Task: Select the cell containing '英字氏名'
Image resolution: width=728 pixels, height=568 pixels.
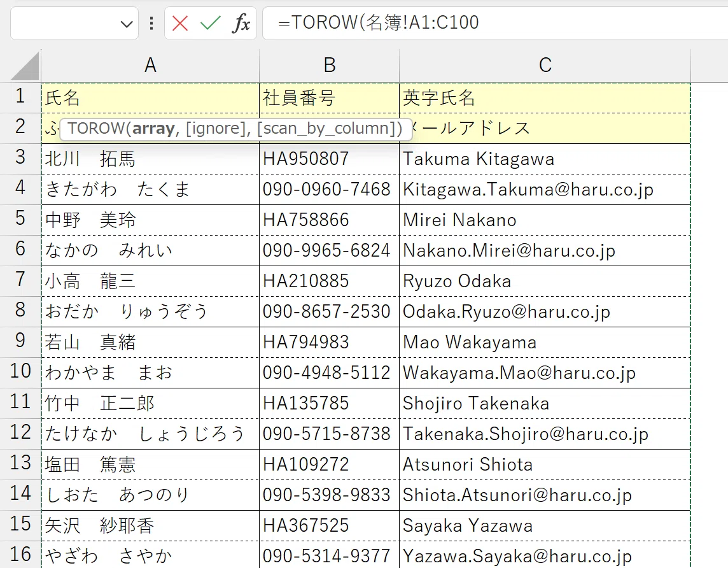Action: [x=545, y=98]
